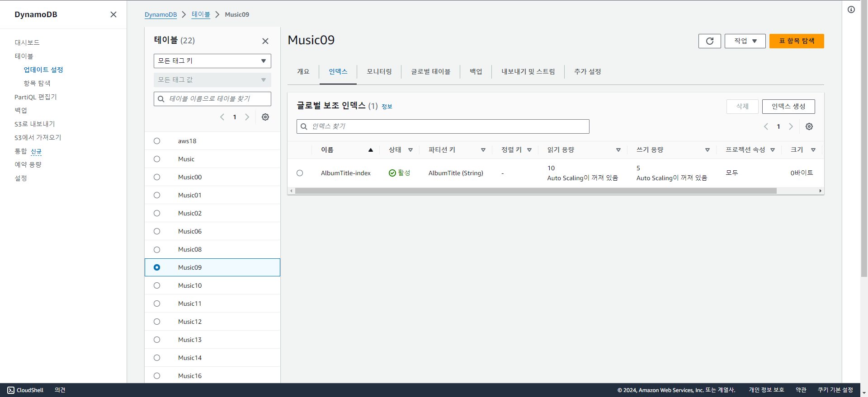The height and width of the screenshot is (397, 868).
Task: Click the 테이블 이름으로 테이블 찾기 search field
Action: (212, 99)
